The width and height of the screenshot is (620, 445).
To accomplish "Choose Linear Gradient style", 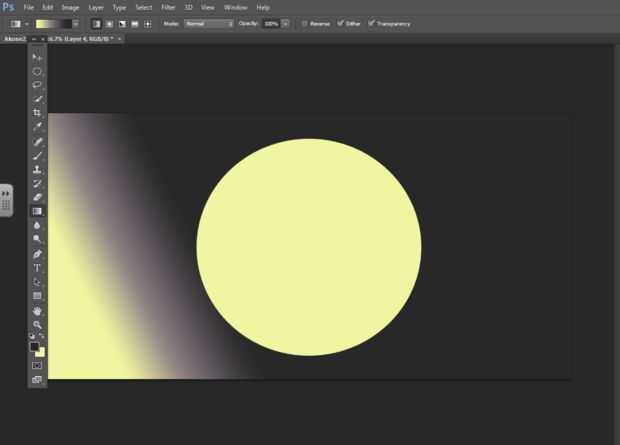I will tap(97, 24).
